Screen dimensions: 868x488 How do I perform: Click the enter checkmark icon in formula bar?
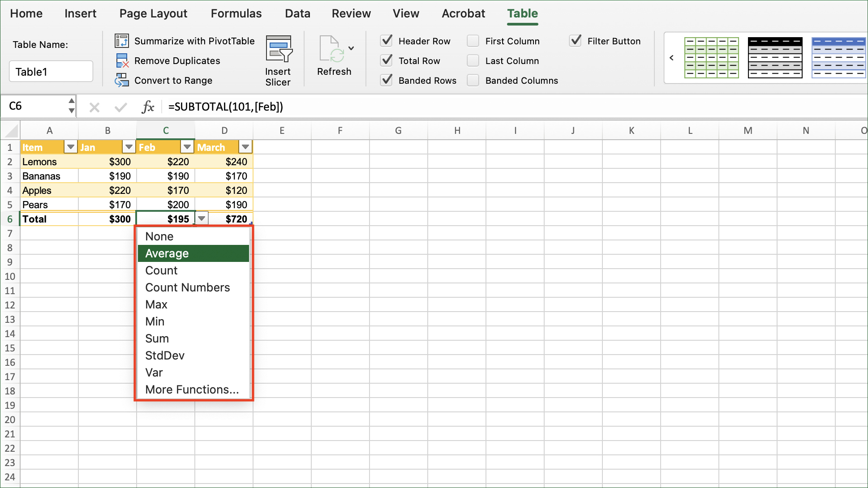(120, 107)
